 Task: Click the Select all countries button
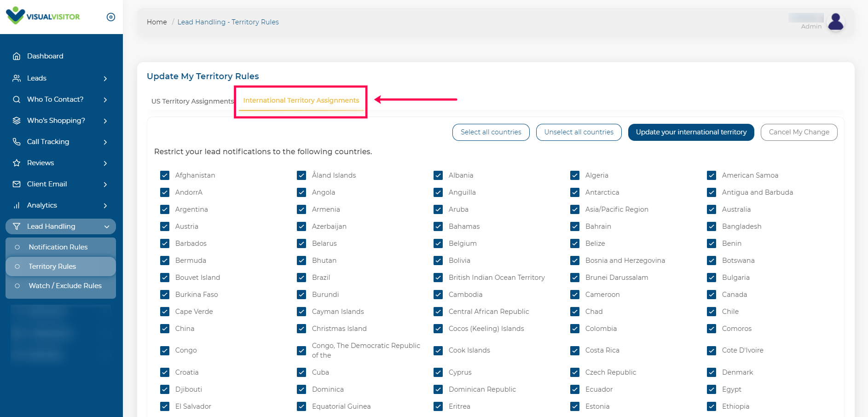pyautogui.click(x=491, y=132)
